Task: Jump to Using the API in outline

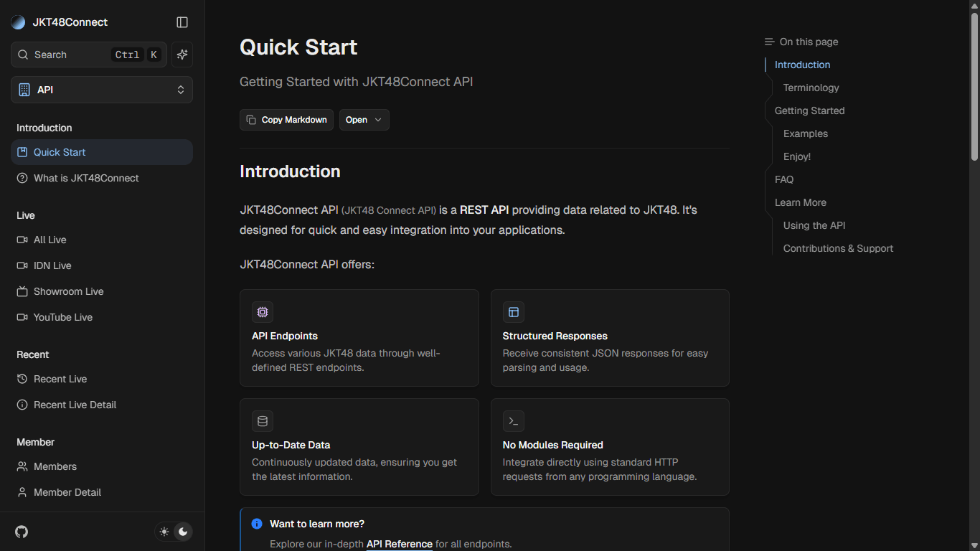Action: pos(814,225)
